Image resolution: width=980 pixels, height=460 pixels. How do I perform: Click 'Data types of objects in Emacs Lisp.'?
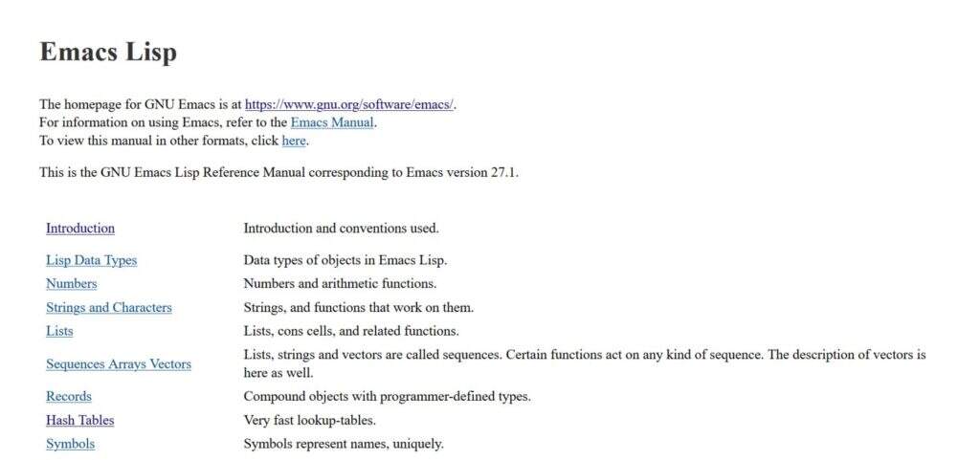[345, 260]
